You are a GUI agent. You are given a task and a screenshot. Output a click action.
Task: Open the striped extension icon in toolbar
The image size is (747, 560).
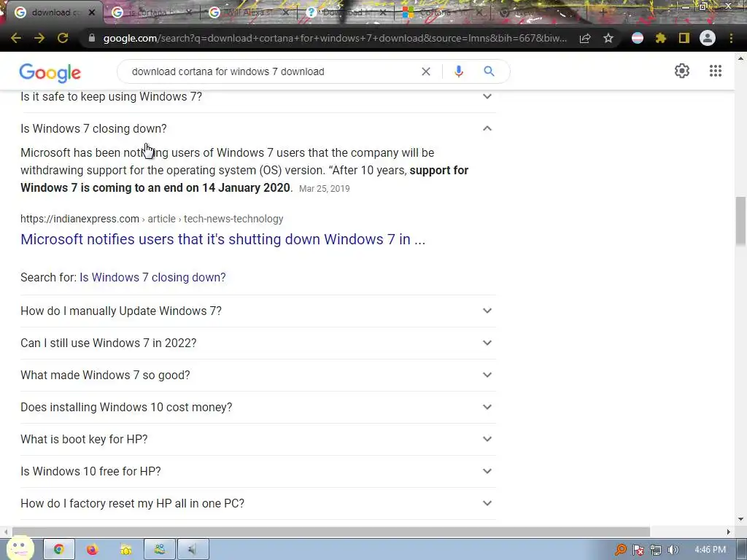pos(638,38)
